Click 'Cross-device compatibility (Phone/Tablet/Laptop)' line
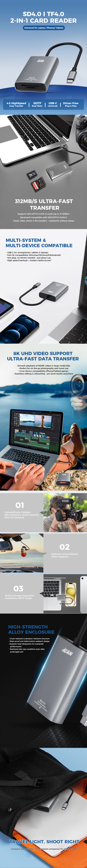87x868 pixels. click(43, 371)
